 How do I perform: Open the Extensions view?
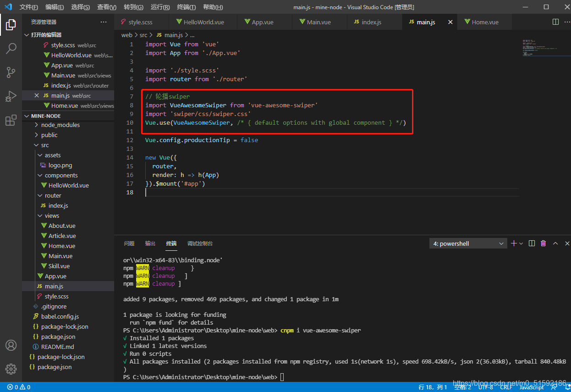click(11, 121)
